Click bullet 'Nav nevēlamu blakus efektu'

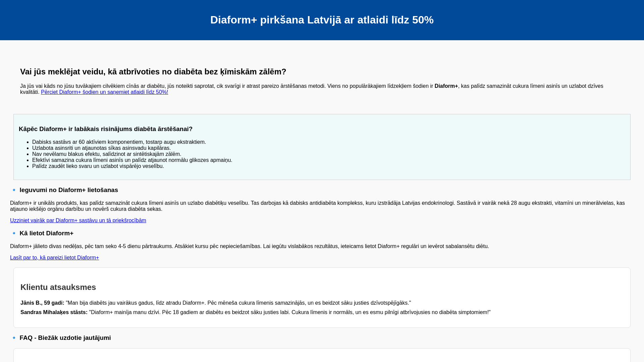pos(107,154)
